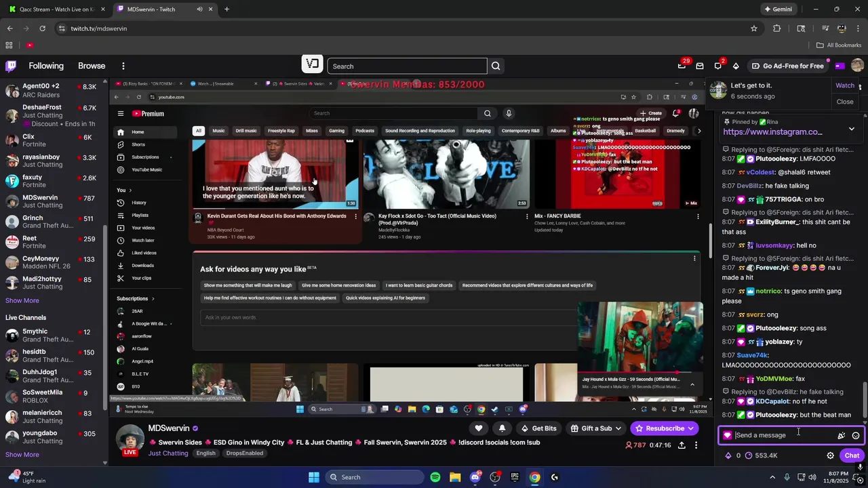Click the Bits cheer icon in chat input

pyautogui.click(x=842, y=436)
